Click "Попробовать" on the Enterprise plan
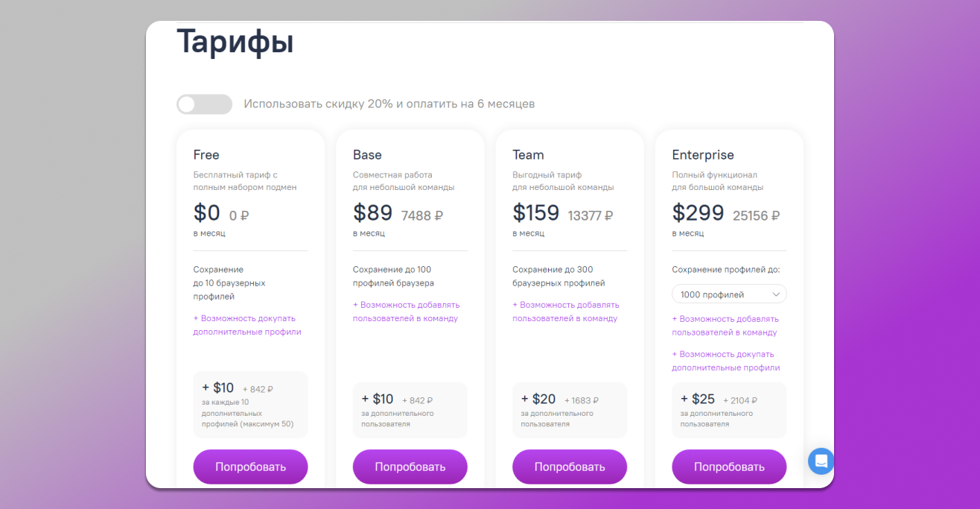980x509 pixels. [x=728, y=466]
